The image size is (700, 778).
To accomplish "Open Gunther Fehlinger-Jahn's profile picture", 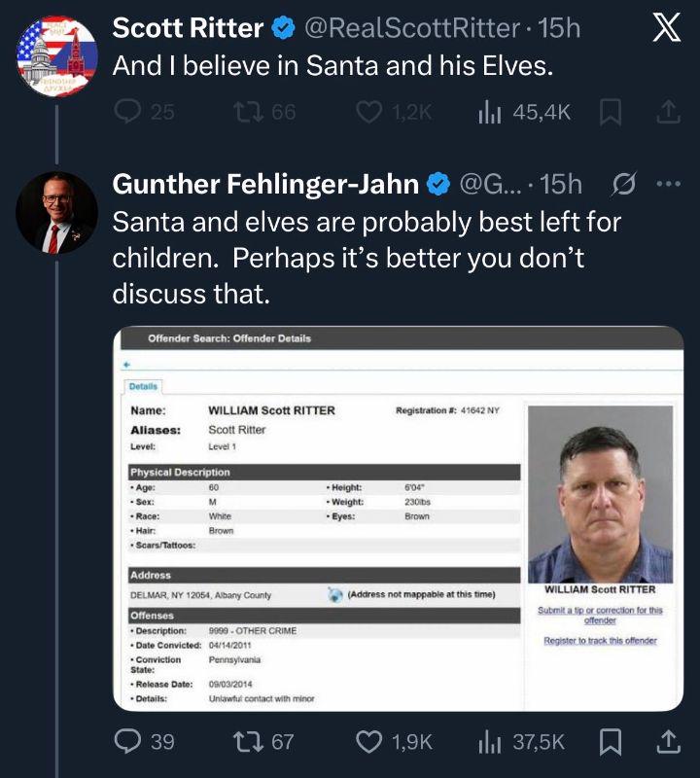I will point(57,213).
